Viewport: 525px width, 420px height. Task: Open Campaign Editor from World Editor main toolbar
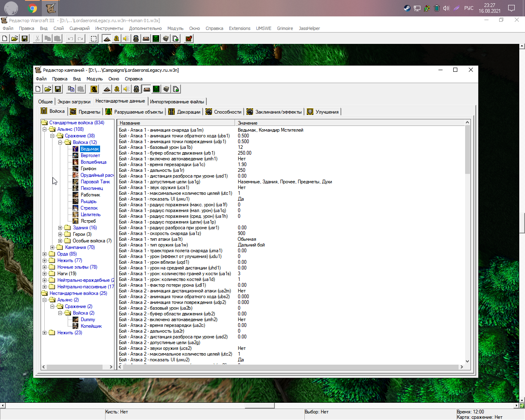146,39
